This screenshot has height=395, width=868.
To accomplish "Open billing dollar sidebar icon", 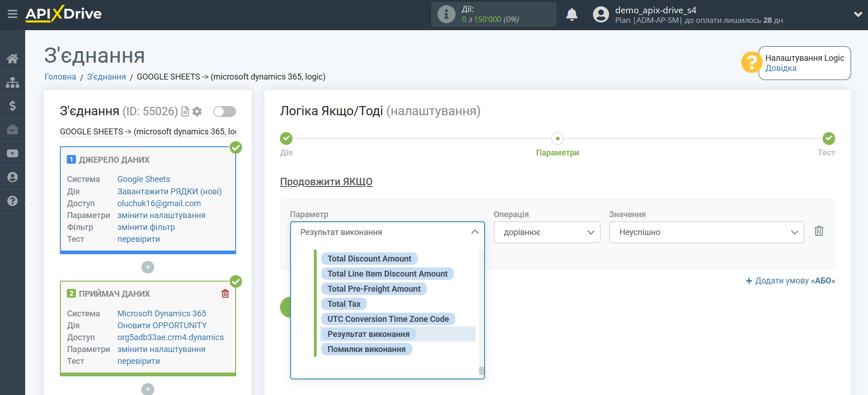I will (12, 106).
